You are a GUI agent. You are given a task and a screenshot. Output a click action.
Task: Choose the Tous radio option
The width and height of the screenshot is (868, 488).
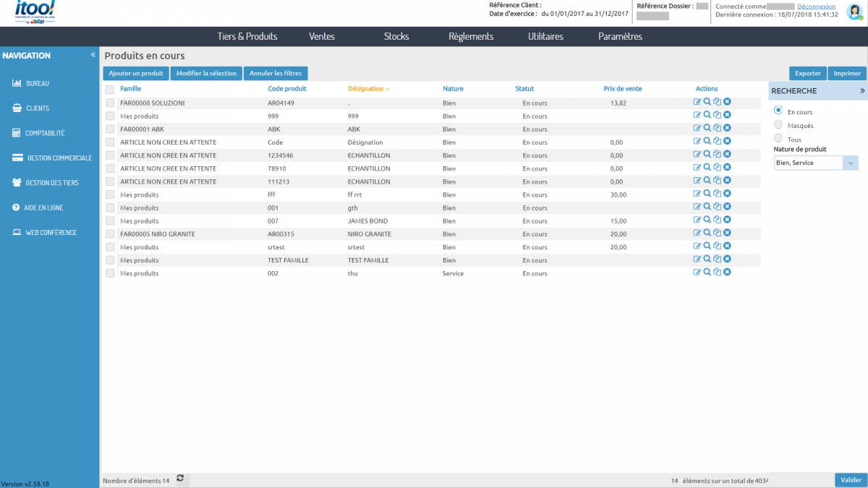778,138
